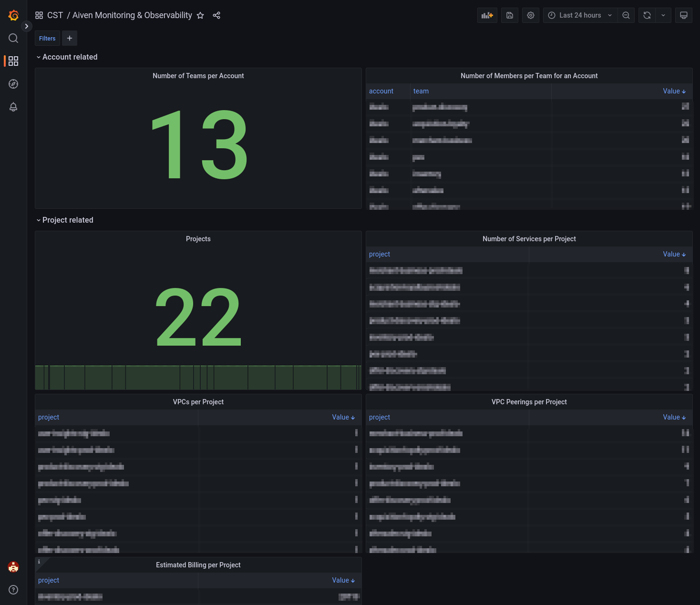Image resolution: width=700 pixels, height=605 pixels.
Task: Sort VPC Peerings by project column
Action: 380,417
